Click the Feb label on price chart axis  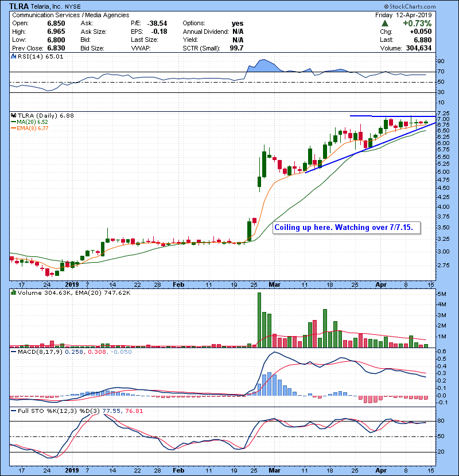pos(178,285)
